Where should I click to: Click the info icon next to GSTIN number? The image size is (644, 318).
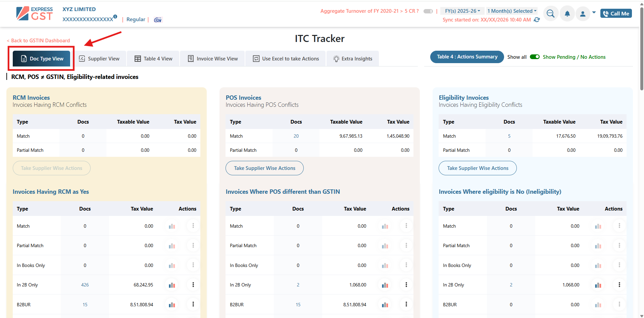115,16
